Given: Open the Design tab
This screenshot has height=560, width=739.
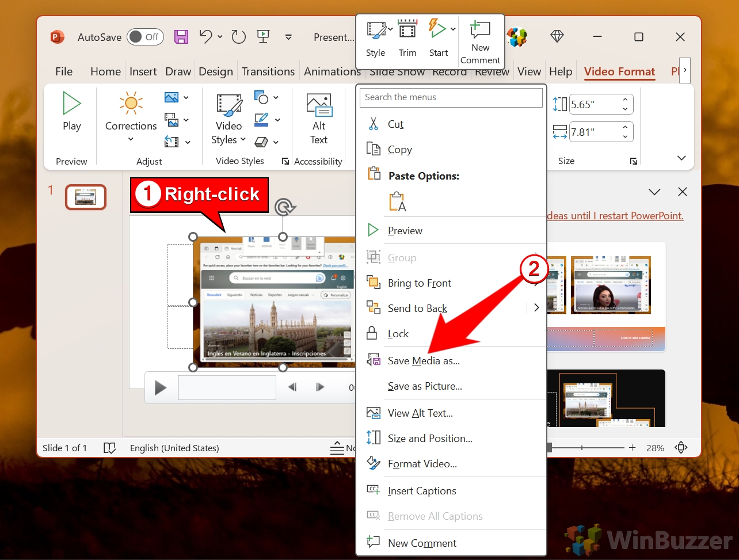Looking at the screenshot, I should [x=216, y=71].
